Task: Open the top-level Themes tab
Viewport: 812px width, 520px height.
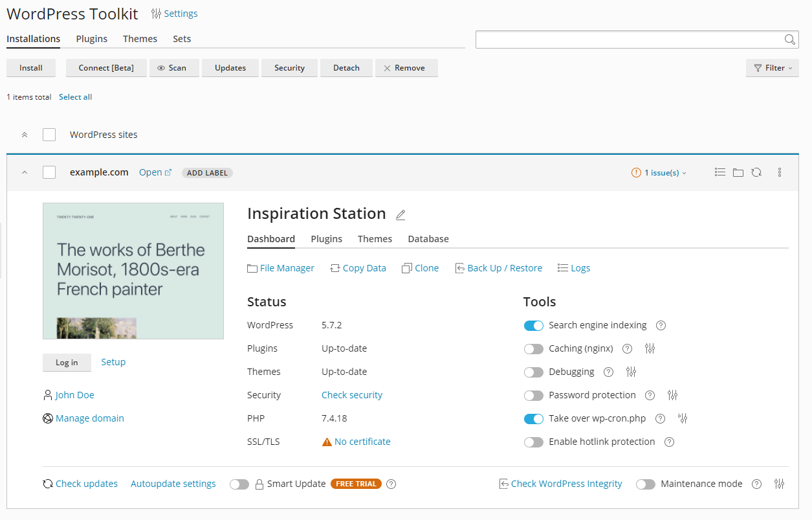Action: (x=140, y=39)
